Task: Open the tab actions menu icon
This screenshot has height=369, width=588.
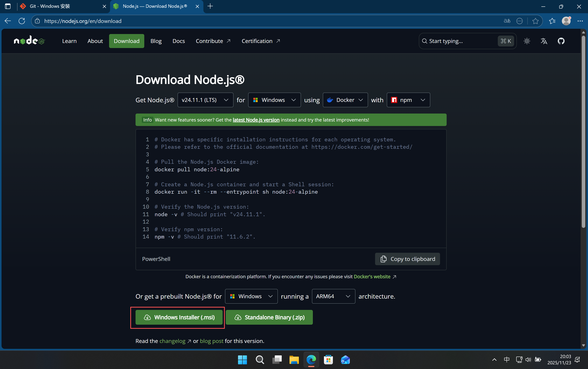Action: 8,6
